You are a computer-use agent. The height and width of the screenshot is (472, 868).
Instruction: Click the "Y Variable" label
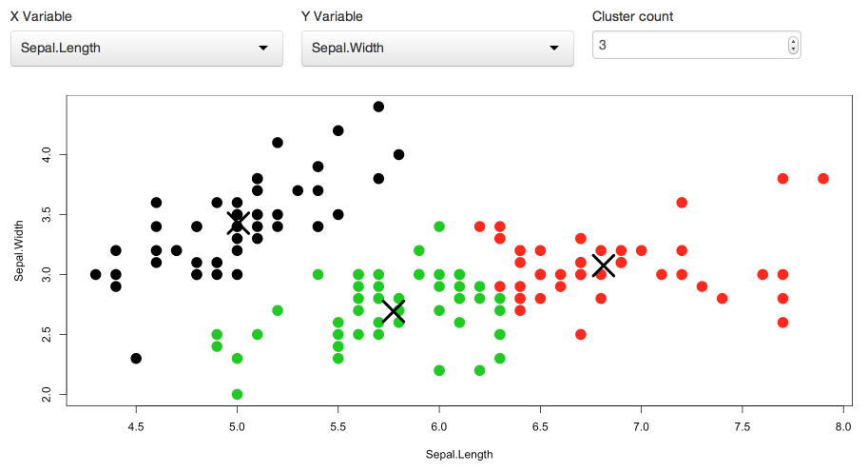332,16
